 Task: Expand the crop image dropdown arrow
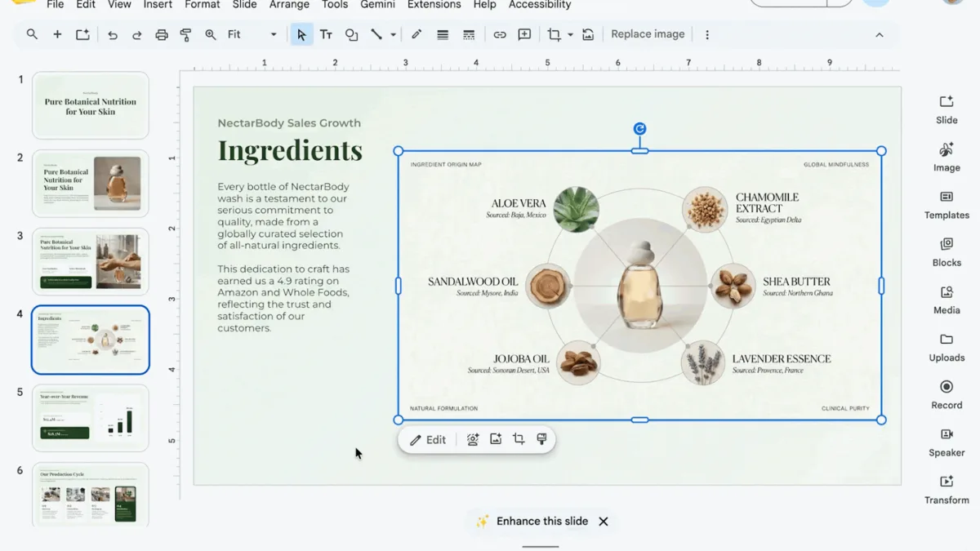click(570, 35)
